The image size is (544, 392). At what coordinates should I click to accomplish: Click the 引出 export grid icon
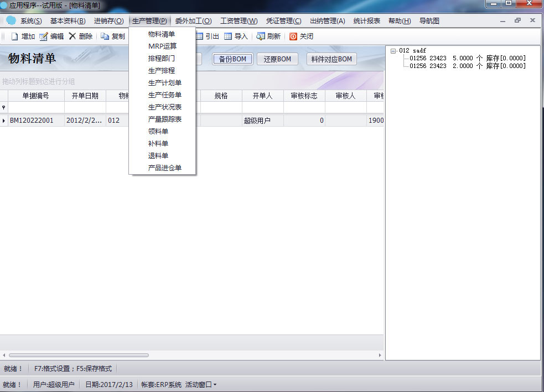coord(199,36)
